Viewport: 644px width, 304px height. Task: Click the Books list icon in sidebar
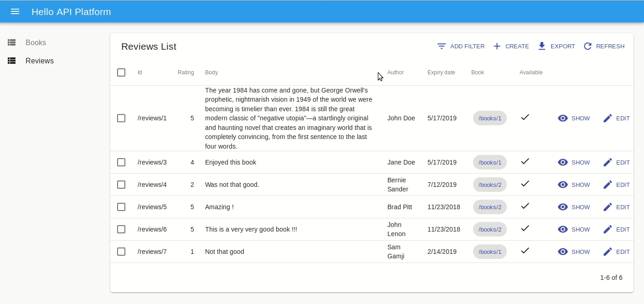[x=12, y=42]
